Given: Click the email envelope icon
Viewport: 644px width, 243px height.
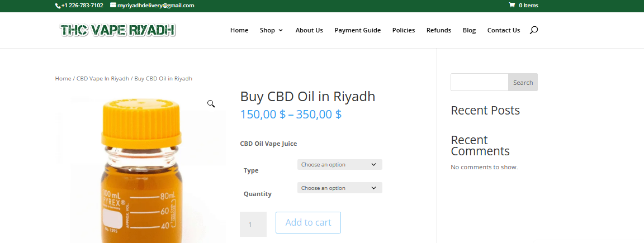Looking at the screenshot, I should [x=113, y=6].
